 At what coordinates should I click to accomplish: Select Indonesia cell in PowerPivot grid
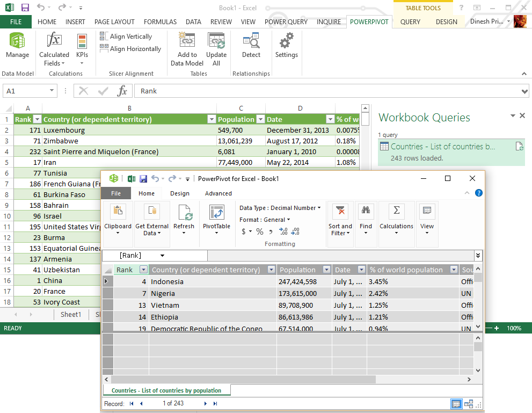coord(213,281)
